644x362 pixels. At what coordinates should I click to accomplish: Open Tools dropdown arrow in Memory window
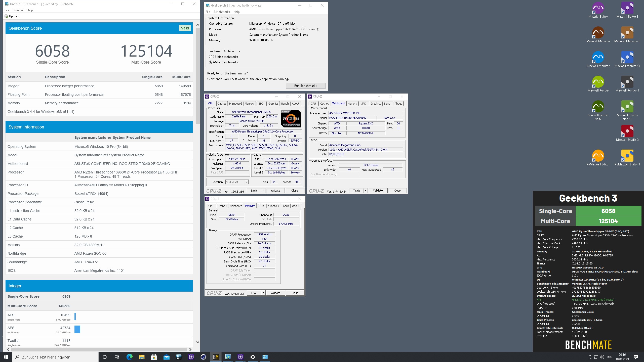click(x=263, y=293)
